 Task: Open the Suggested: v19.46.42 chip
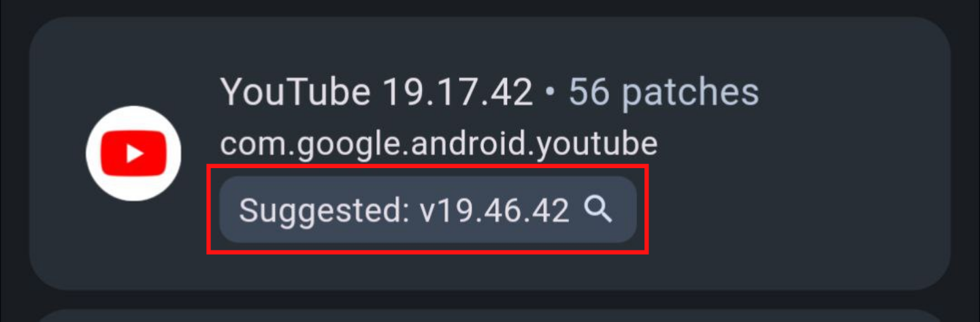click(x=428, y=210)
